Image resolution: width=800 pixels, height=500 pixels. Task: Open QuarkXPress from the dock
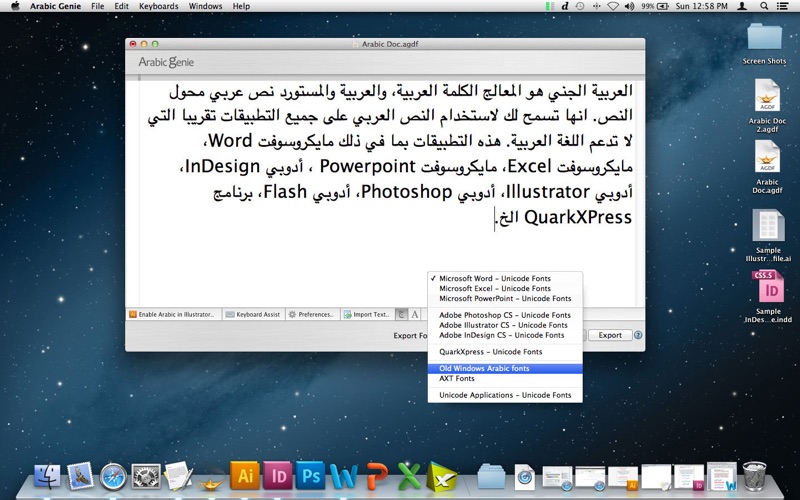(x=441, y=476)
